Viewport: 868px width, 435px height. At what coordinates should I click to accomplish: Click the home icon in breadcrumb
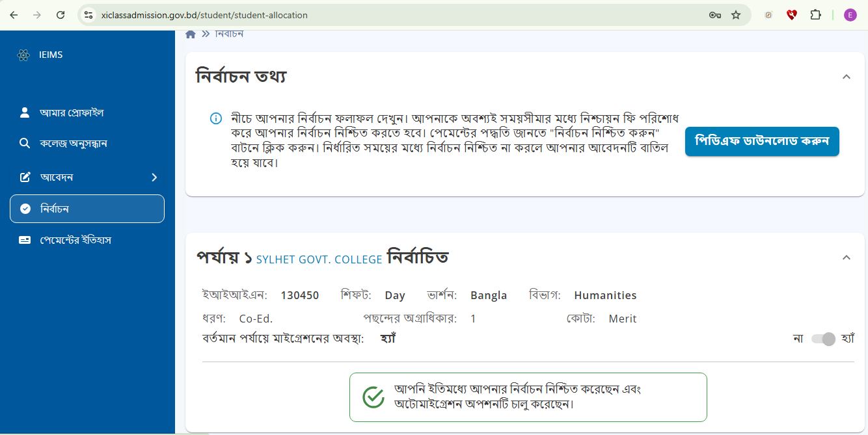(x=191, y=34)
